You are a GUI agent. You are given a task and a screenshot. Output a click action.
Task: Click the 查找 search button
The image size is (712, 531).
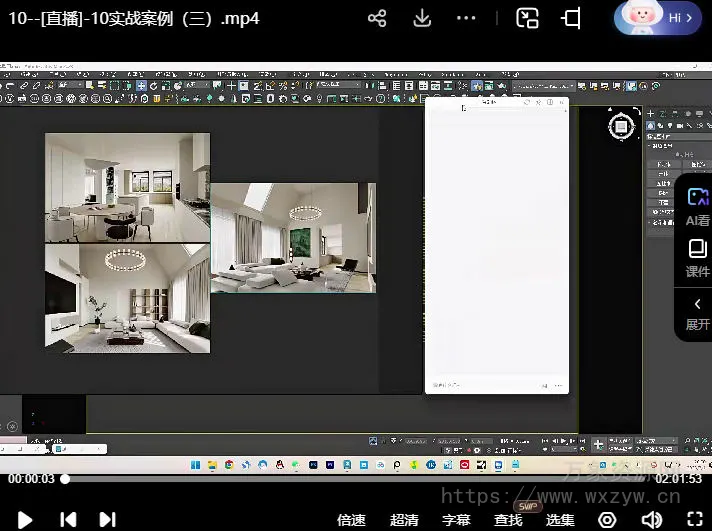click(x=508, y=520)
